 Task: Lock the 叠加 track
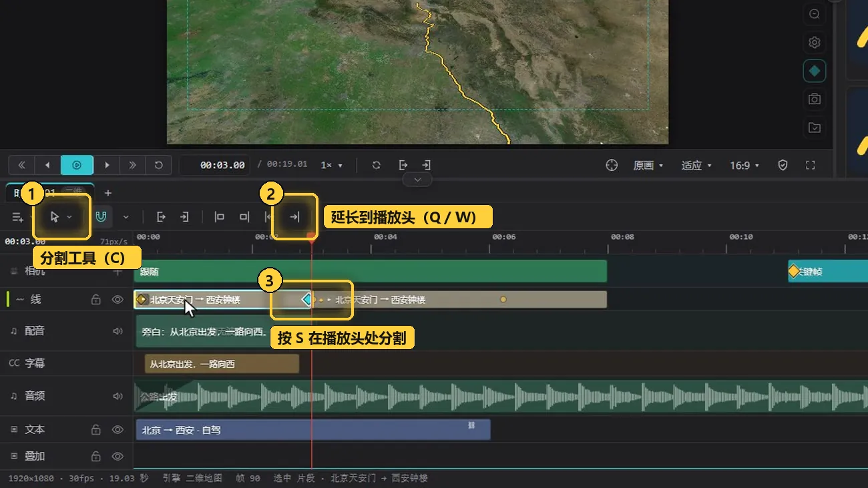click(95, 457)
